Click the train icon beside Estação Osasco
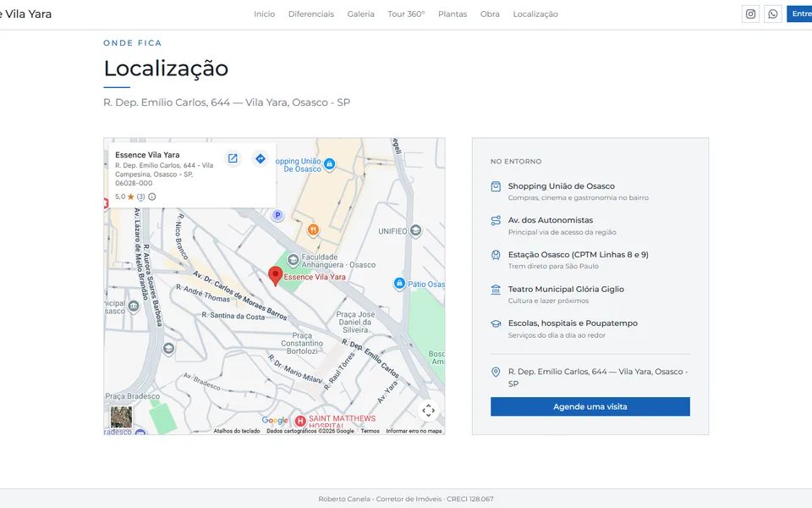Viewport: 812px width, 508px height. [x=496, y=255]
